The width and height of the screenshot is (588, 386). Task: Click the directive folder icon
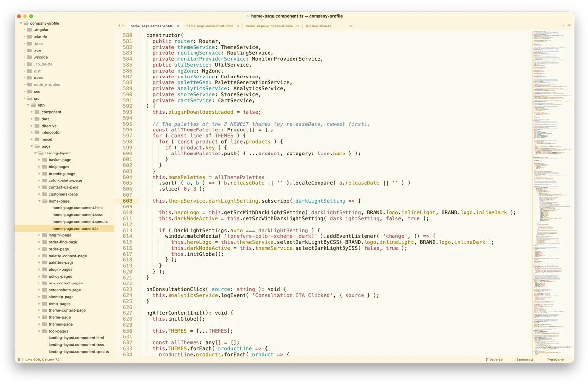click(37, 126)
